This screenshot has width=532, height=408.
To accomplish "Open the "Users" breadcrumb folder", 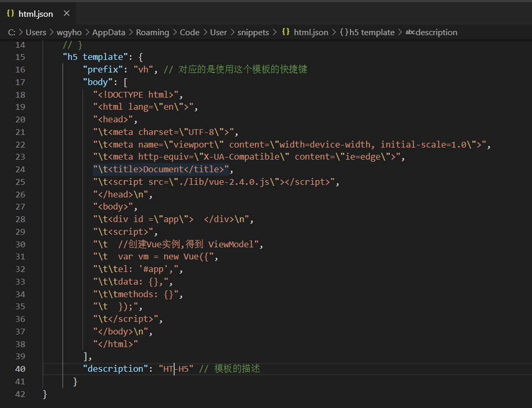I will coord(36,32).
